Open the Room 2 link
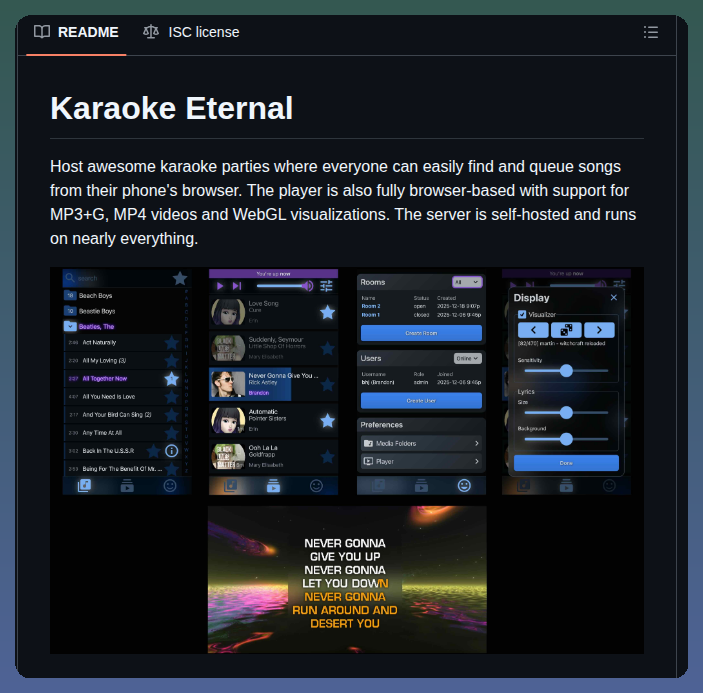The width and height of the screenshot is (703, 693). pos(371,306)
